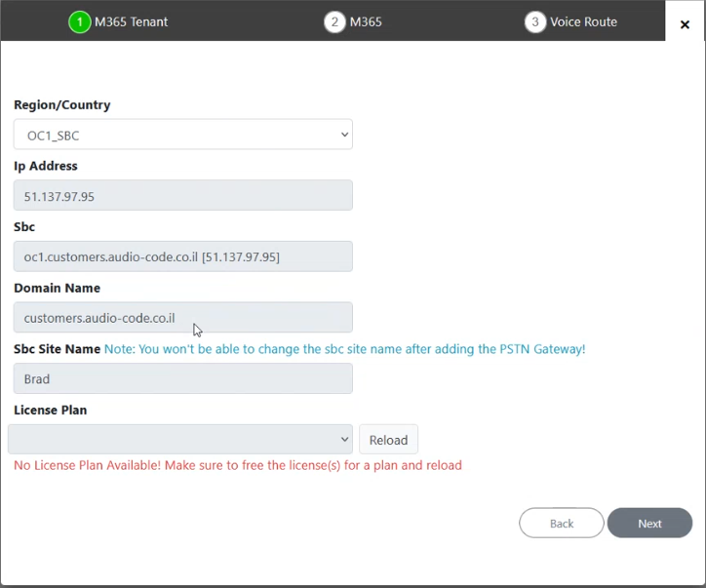
Task: Go to the M365 Tenant step
Action: pos(131,22)
